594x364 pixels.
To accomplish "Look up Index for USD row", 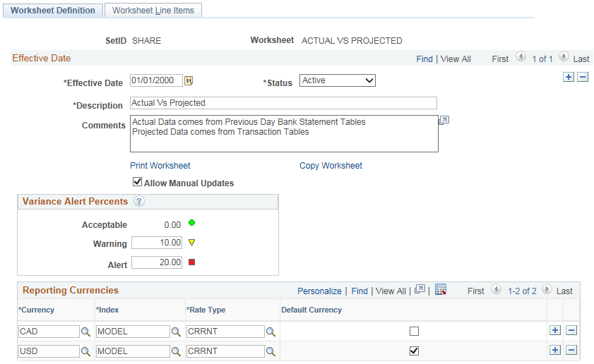I will pos(176,351).
